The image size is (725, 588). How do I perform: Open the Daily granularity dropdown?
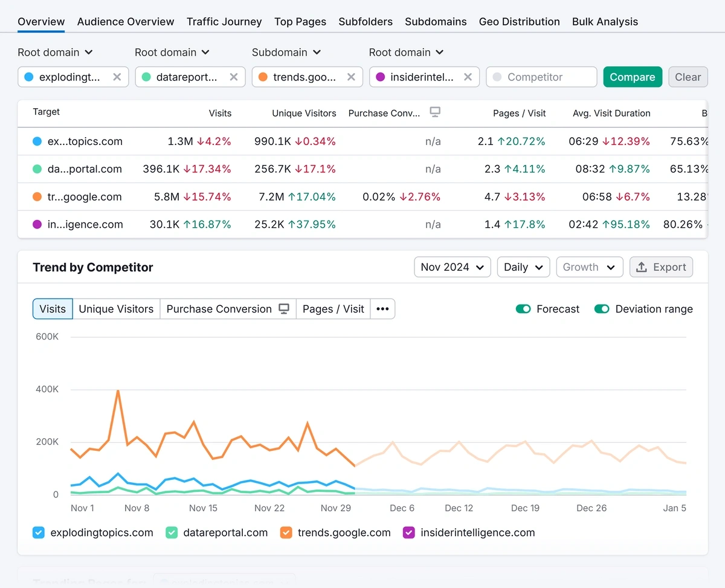point(523,267)
